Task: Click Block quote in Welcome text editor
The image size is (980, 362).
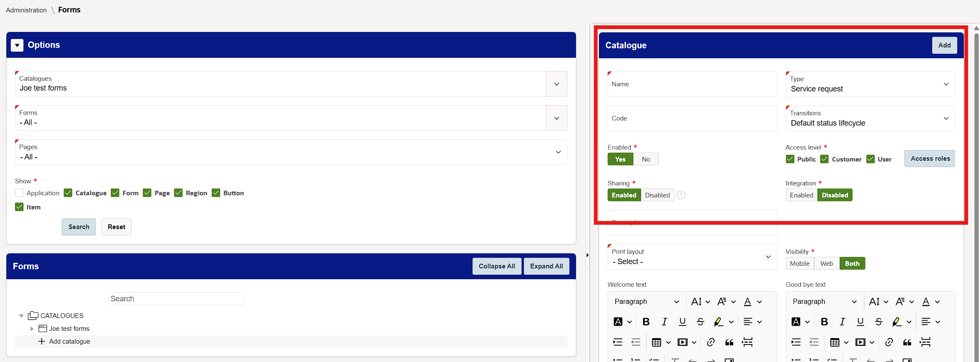Action: tap(729, 342)
